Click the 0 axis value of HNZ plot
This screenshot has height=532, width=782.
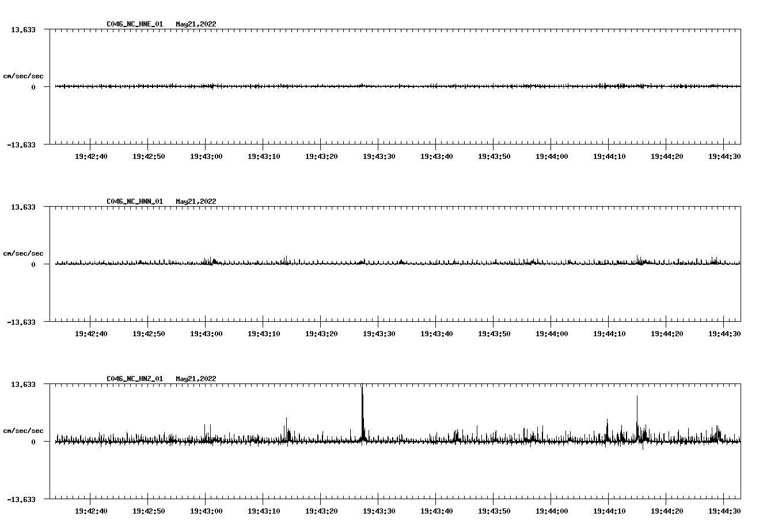[x=33, y=442]
